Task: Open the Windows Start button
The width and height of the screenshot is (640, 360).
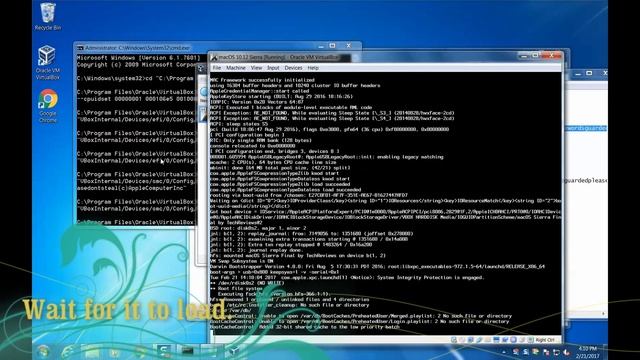Action: (44, 351)
